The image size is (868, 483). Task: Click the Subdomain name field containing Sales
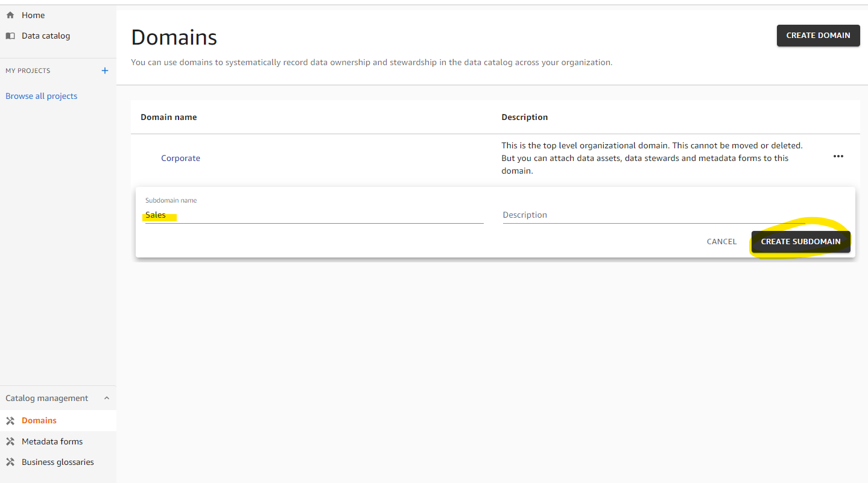click(314, 215)
